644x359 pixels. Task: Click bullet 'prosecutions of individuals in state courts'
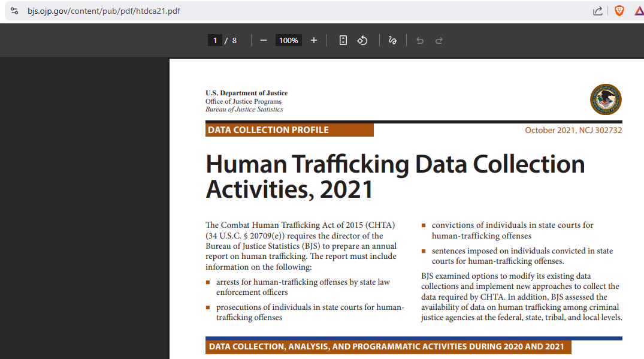click(x=310, y=312)
